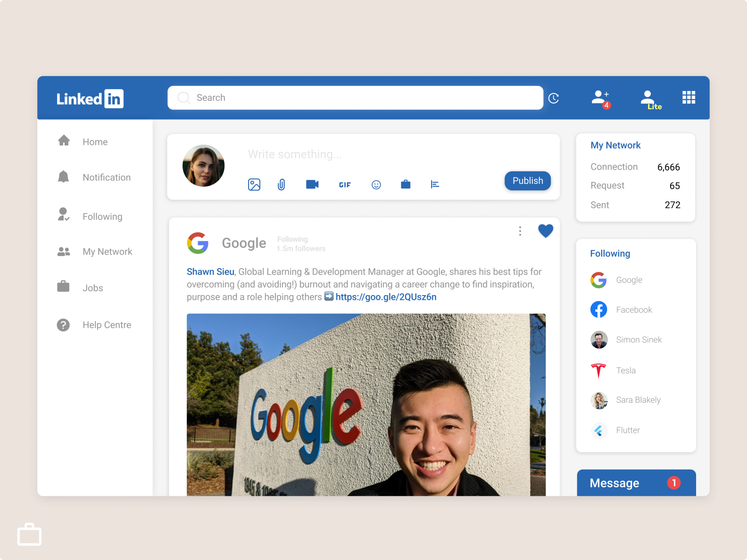Toggle the heart like on Google post

click(545, 231)
